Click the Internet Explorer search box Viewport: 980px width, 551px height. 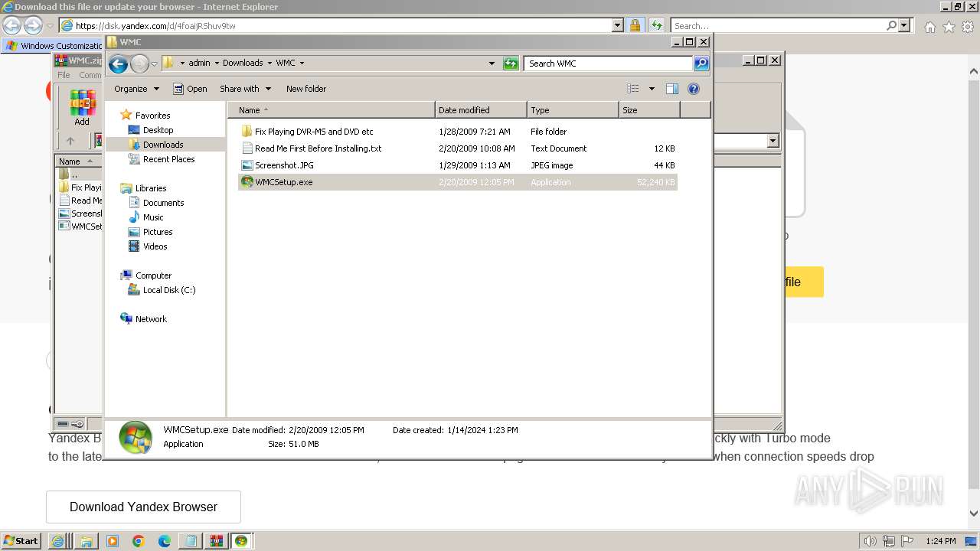(778, 25)
